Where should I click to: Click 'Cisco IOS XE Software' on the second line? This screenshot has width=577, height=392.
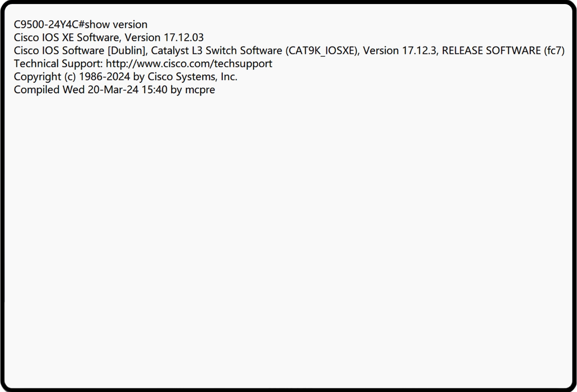click(x=67, y=38)
